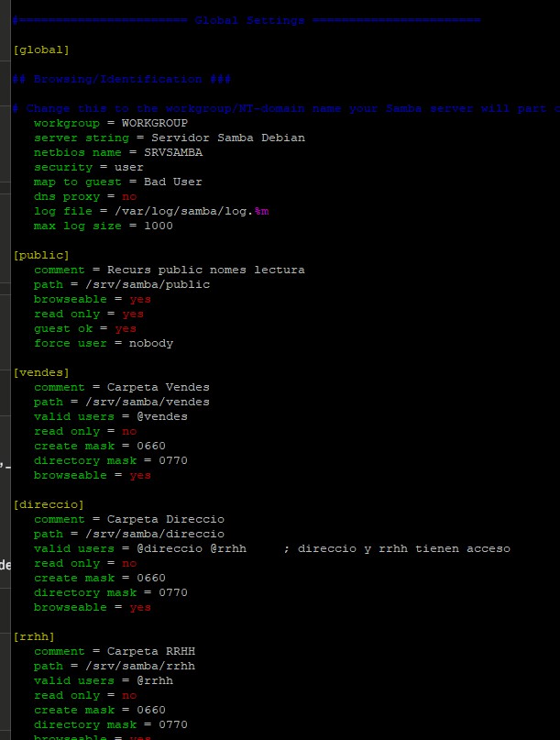Click the guest ok 'yes' value
Viewport: 560px width, 740px height.
pyautogui.click(x=126, y=328)
